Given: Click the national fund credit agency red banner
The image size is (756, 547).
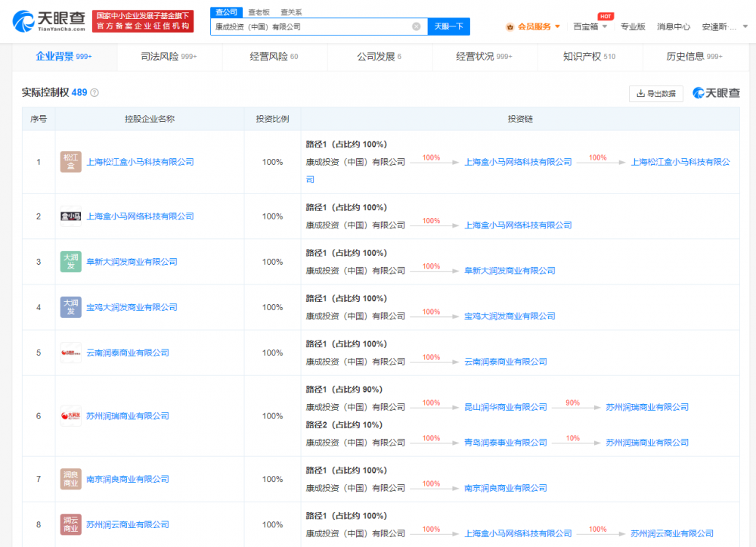Looking at the screenshot, I should [143, 21].
